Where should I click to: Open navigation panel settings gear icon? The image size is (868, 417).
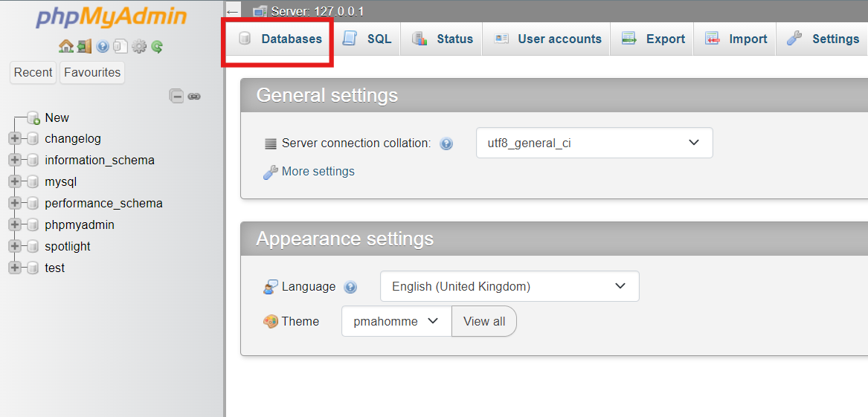(139, 46)
